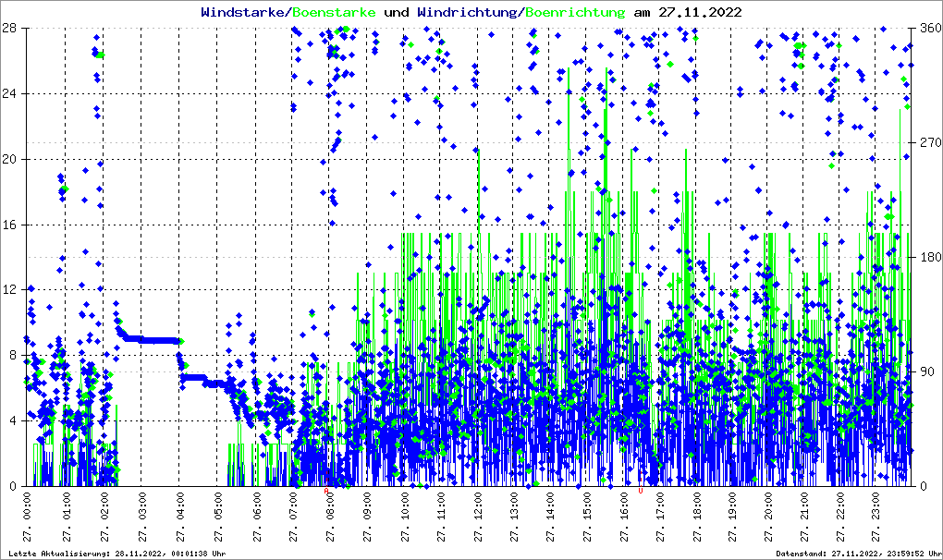Screen dimensions: 943x560
Task: Click the green Boenstarke title label
Action: click(333, 12)
